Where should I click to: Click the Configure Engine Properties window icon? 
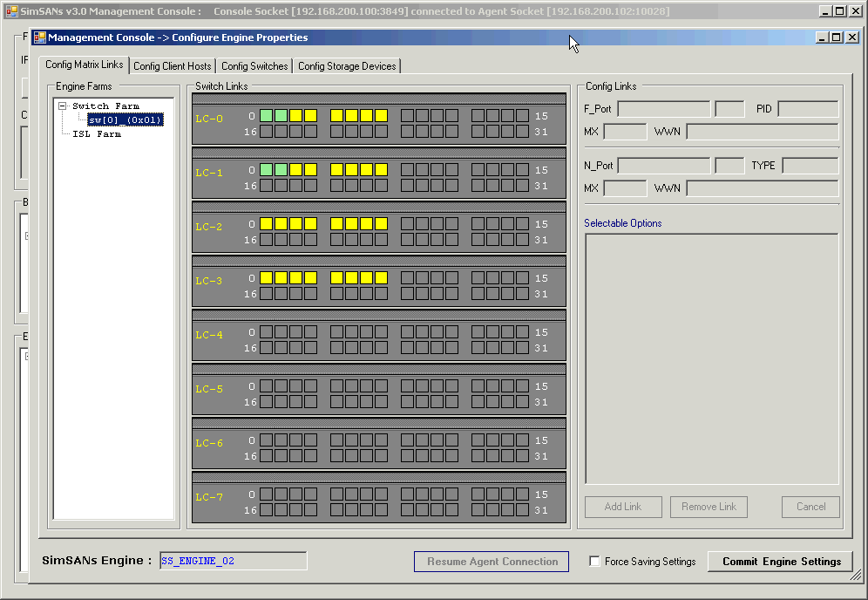40,37
